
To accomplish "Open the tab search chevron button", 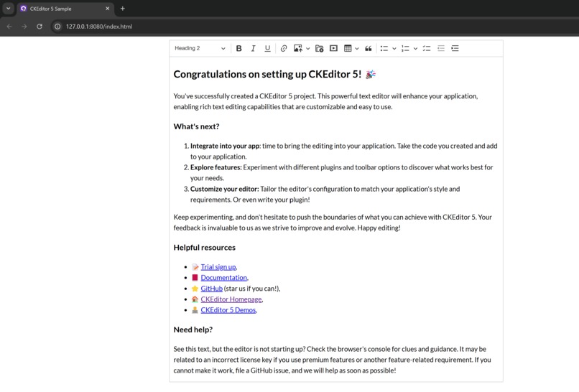I will pyautogui.click(x=8, y=8).
